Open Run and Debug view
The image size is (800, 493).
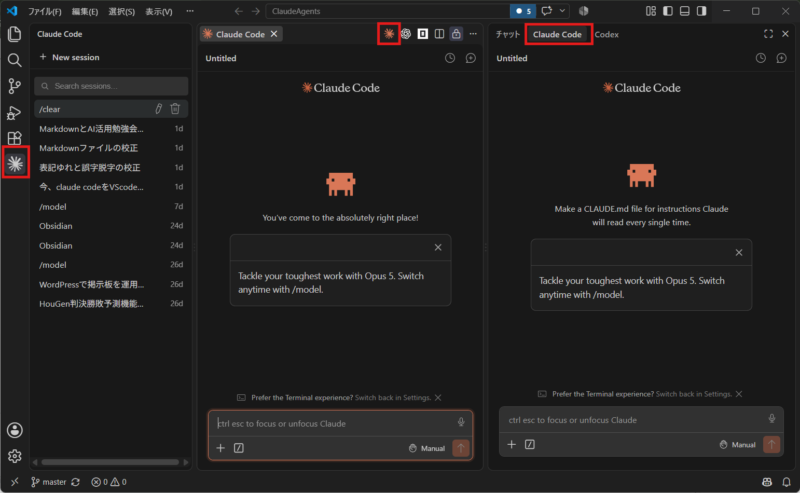coord(14,112)
